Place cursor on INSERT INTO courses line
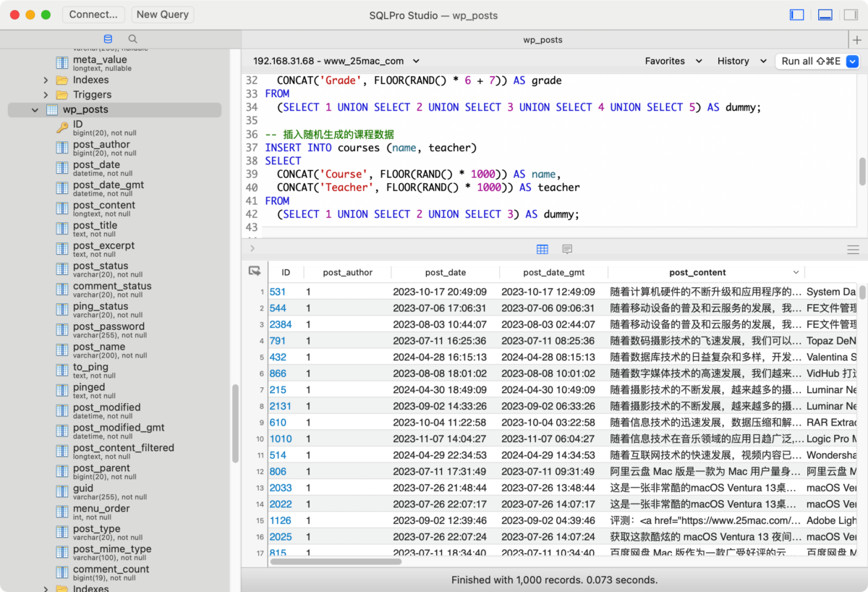868x592 pixels. coord(371,148)
